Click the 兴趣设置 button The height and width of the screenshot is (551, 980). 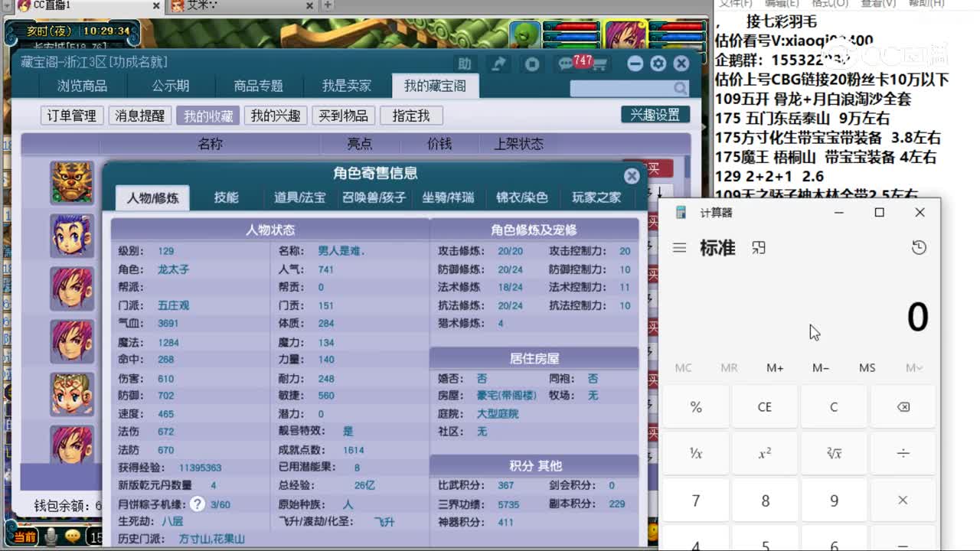click(x=655, y=113)
